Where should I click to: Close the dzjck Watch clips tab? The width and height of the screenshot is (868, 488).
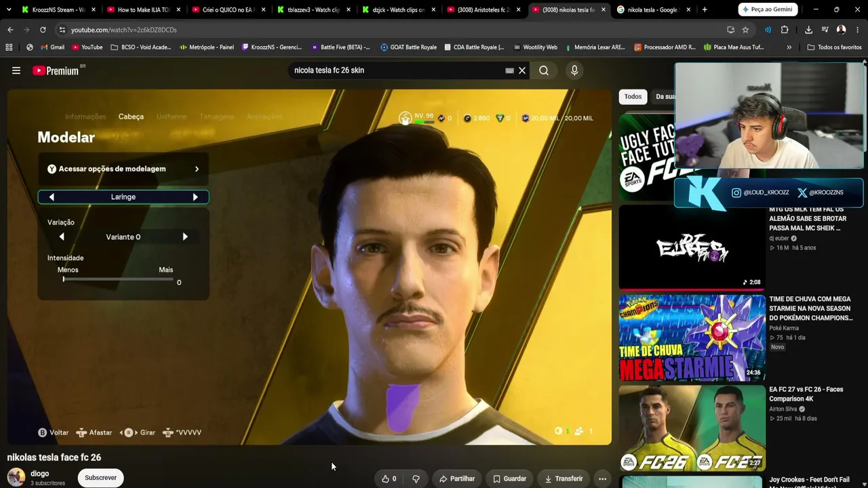(434, 9)
